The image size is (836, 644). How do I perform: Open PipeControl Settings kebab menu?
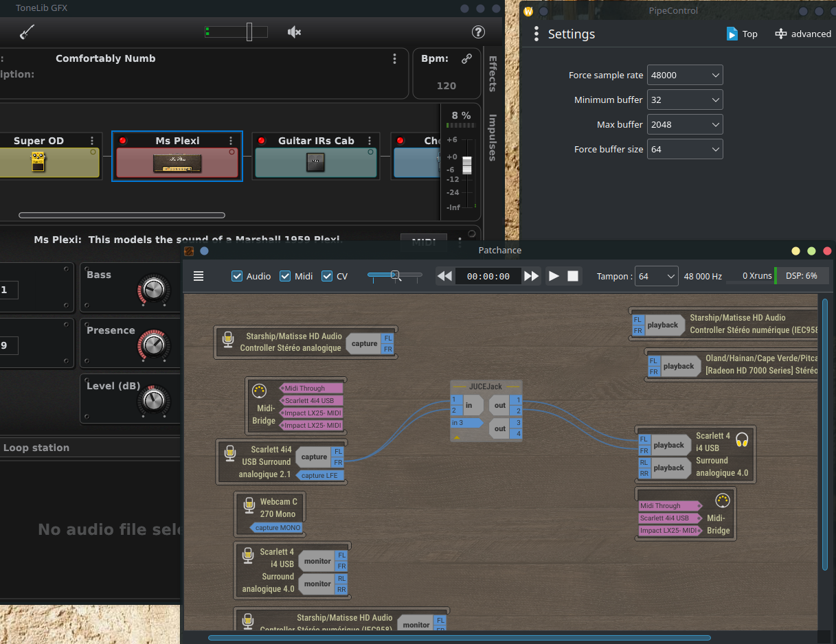[536, 34]
